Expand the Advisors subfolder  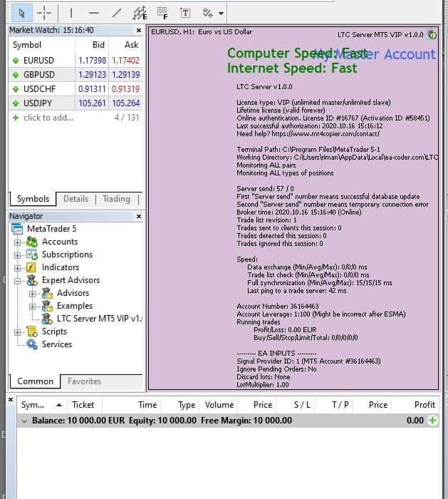pyautogui.click(x=33, y=294)
